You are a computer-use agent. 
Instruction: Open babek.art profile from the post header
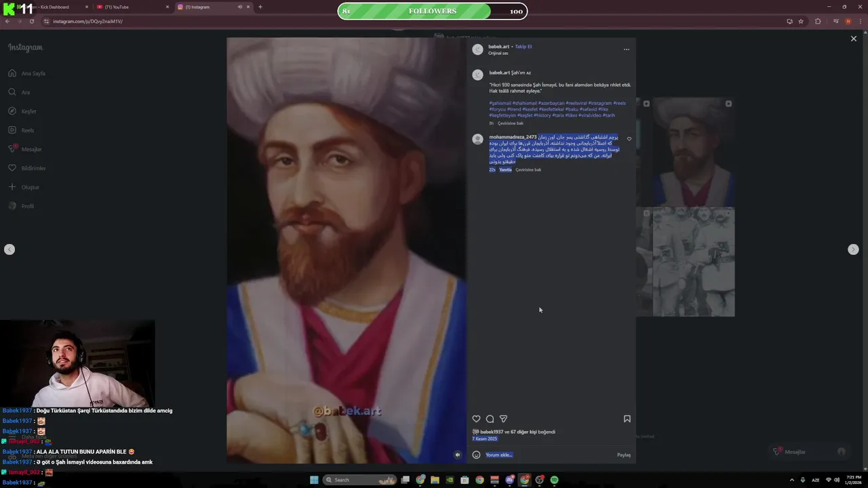pyautogui.click(x=498, y=47)
